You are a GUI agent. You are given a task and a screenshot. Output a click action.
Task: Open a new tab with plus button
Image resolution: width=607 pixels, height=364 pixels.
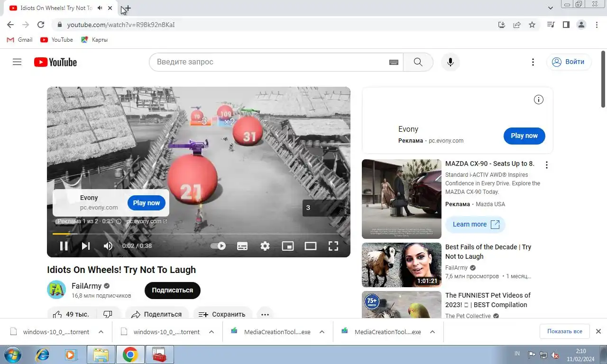pos(127,9)
